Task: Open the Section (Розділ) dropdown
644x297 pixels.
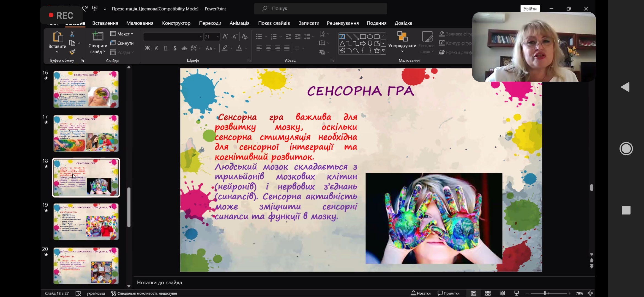Action: [122, 52]
